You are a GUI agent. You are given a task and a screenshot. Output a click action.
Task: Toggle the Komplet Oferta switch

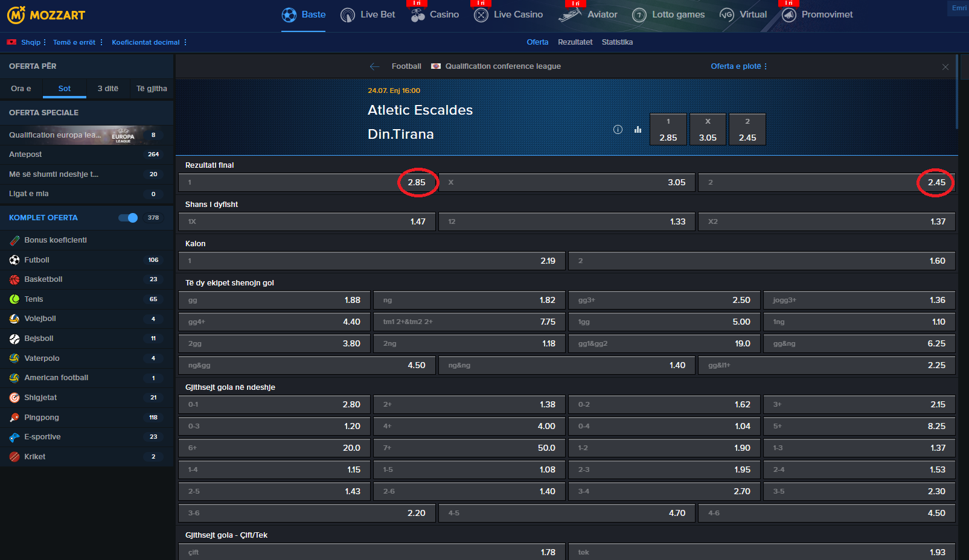click(x=128, y=218)
